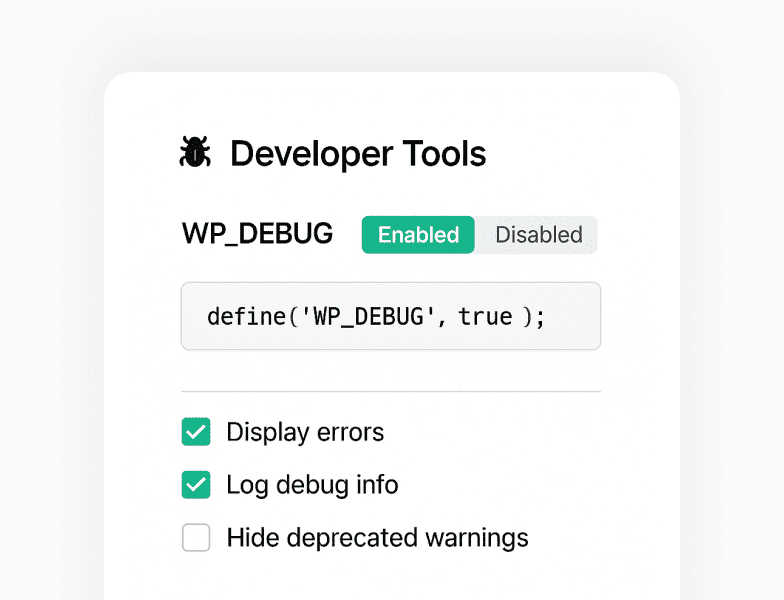The height and width of the screenshot is (600, 784).
Task: Click the Display errors label text
Action: click(x=305, y=432)
